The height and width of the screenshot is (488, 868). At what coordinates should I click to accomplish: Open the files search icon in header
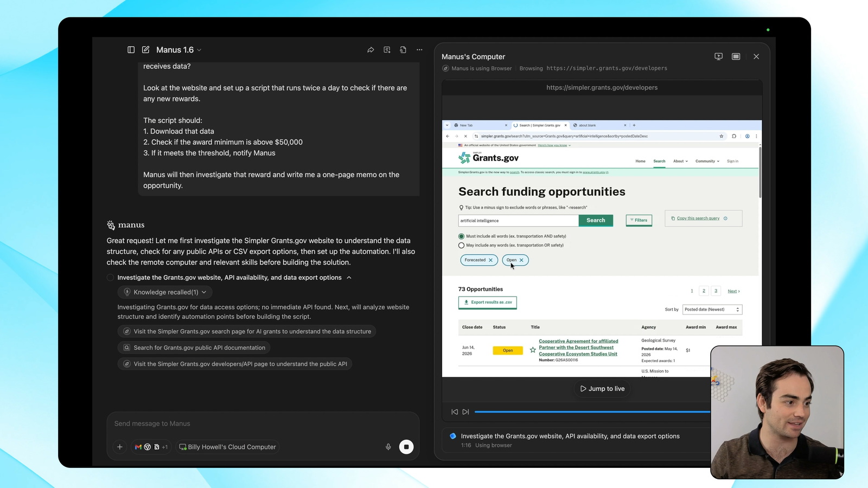click(x=403, y=50)
